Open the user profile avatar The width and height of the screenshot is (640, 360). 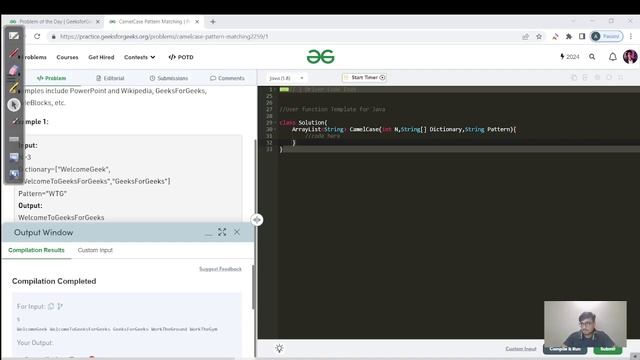pos(630,57)
